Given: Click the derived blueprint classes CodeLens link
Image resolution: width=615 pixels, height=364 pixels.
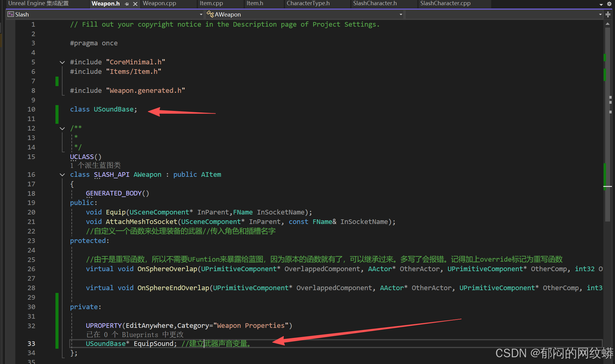Looking at the screenshot, I should 95,165.
